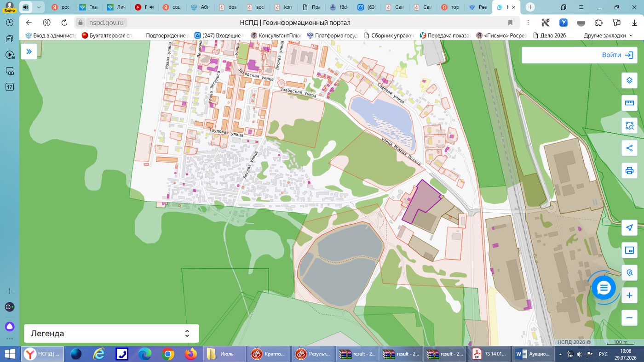The width and height of the screenshot is (644, 362).
Task: Open the chat support bubble
Action: [604, 288]
